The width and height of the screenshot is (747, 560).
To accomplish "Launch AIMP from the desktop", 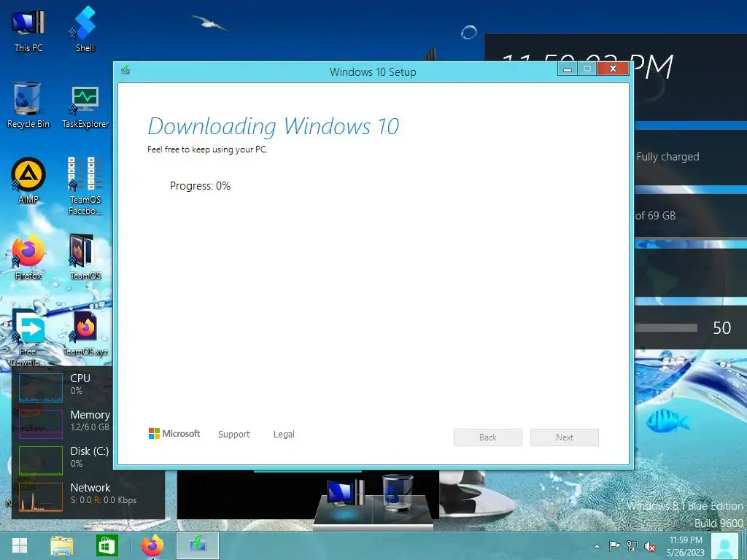I will click(x=28, y=180).
